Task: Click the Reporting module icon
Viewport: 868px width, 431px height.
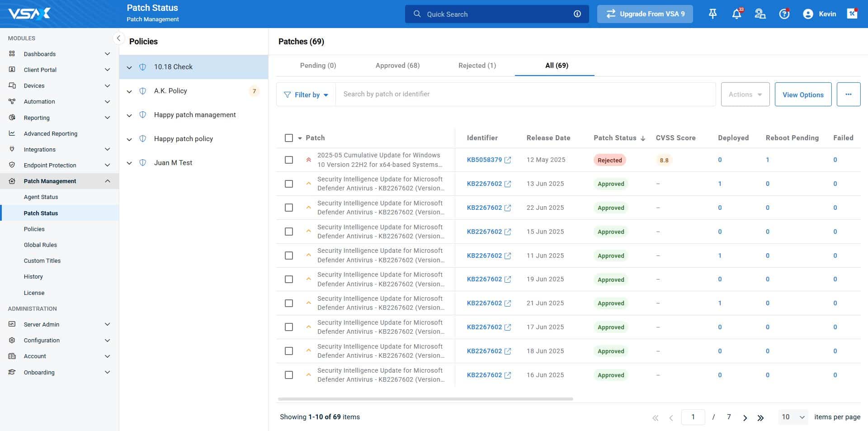Action: (x=12, y=118)
